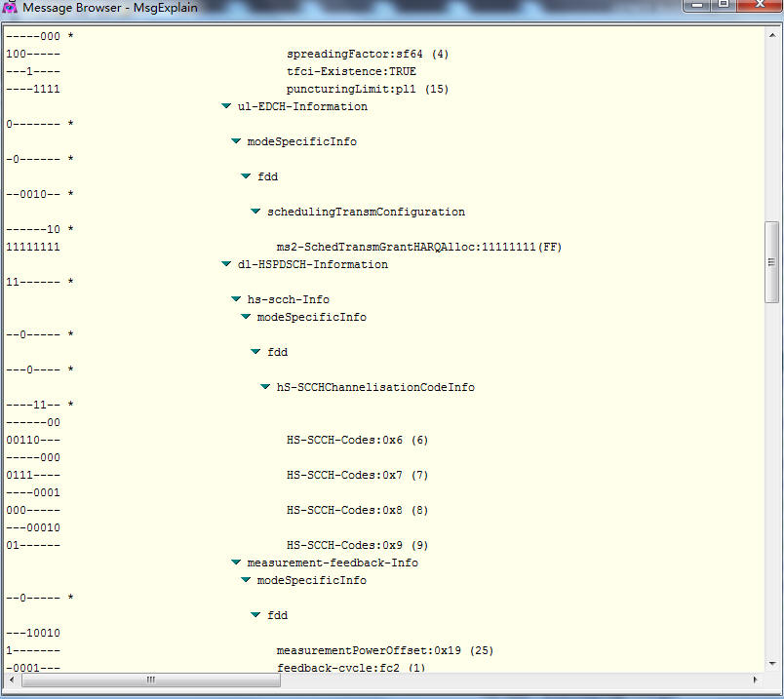Select HS-SCCH-Codes:0x6 (6) entry
Image resolution: width=784 pixels, height=699 pixels.
358,440
